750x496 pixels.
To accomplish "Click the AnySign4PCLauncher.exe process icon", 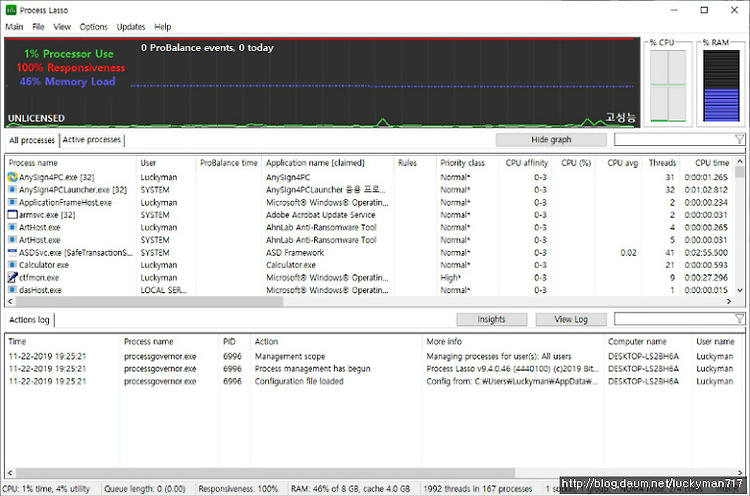I will 12,190.
